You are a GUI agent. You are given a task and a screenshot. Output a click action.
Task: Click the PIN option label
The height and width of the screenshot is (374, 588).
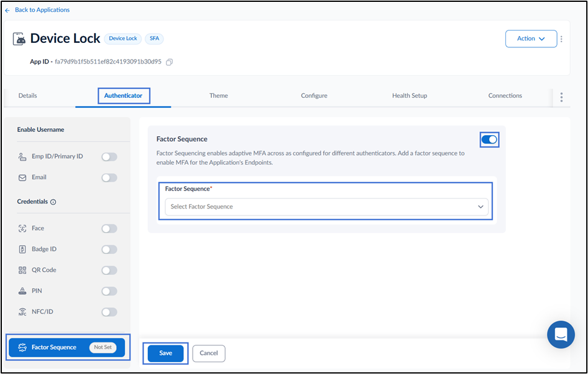point(37,291)
